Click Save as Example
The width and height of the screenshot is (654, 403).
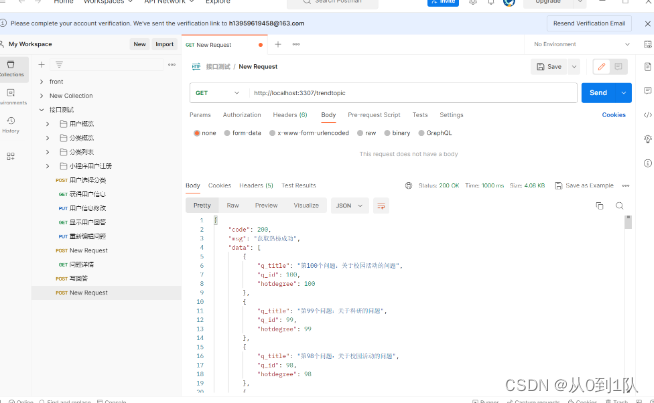tap(584, 186)
